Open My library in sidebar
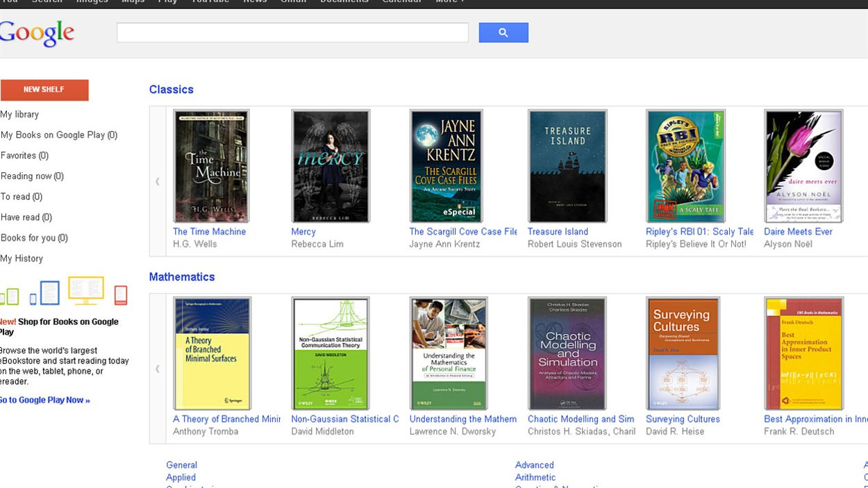The image size is (868, 488). [x=19, y=115]
